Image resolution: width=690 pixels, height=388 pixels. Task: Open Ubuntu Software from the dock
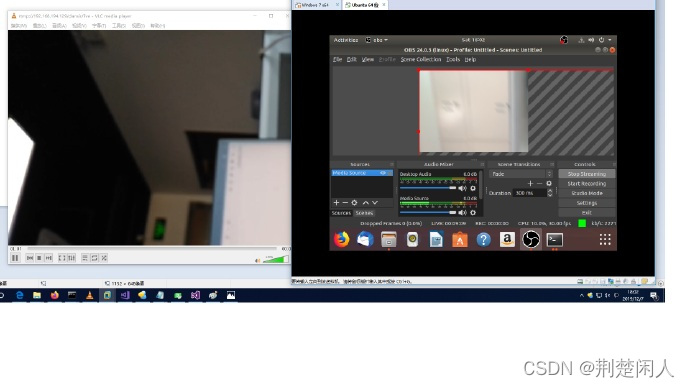460,240
